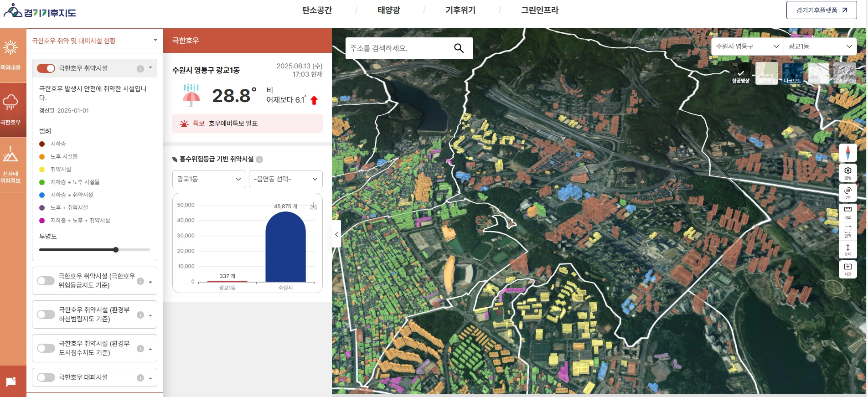Turn off the 극한호우 취약시설 toggle
868x397 pixels.
46,68
